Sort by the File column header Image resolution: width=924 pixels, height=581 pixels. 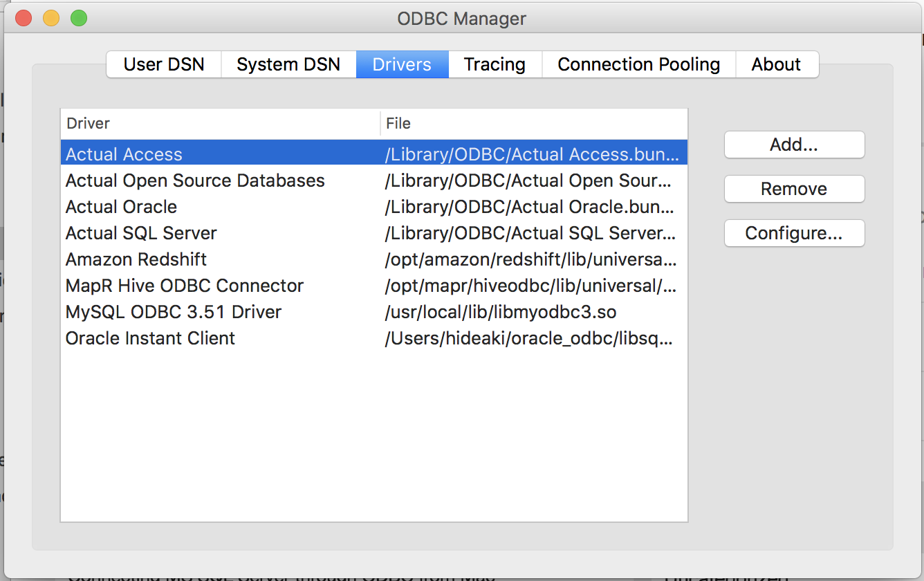pos(399,122)
